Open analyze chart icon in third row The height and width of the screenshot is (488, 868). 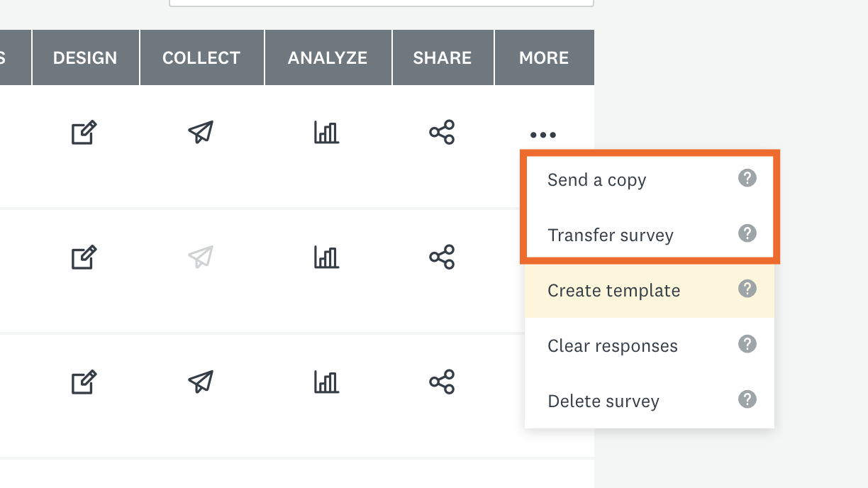tap(326, 382)
